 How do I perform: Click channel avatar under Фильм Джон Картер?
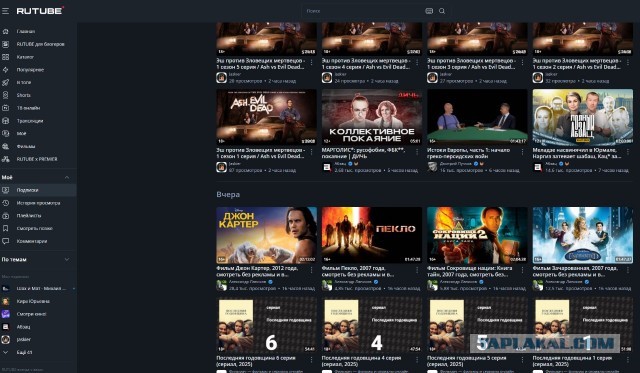(x=221, y=285)
